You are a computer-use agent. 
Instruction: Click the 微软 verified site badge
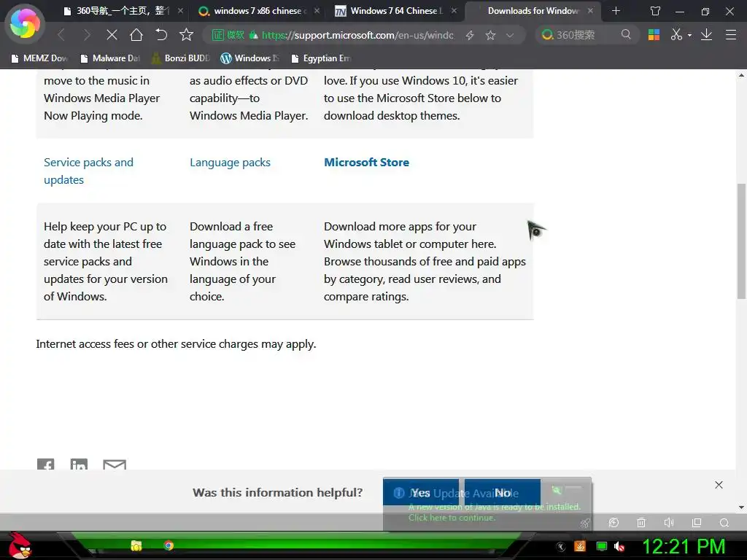(x=228, y=35)
